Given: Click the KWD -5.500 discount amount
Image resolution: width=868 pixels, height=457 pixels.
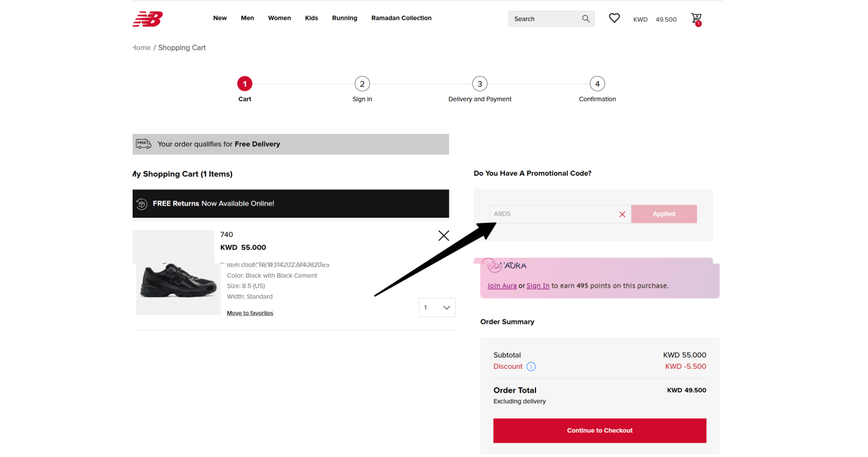Looking at the screenshot, I should click(x=685, y=366).
